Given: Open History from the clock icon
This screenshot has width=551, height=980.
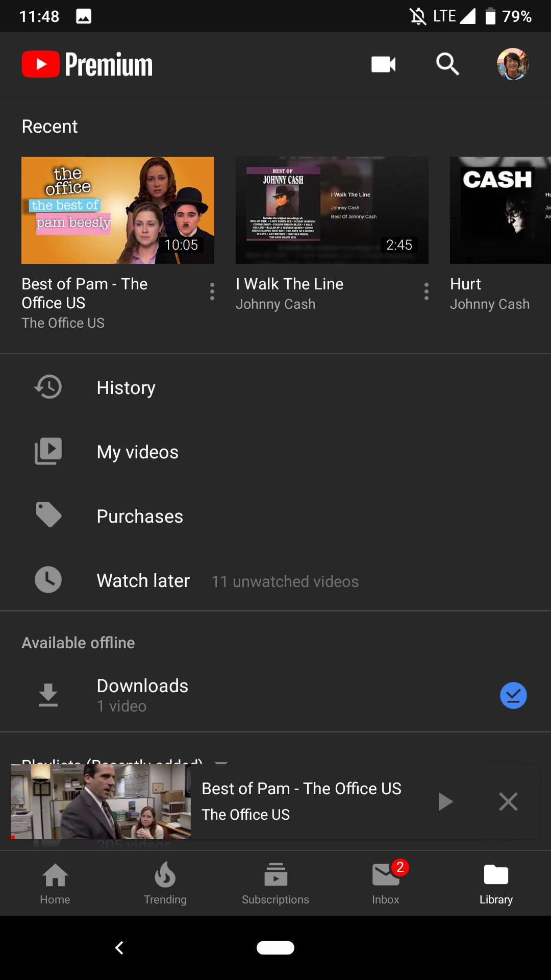Looking at the screenshot, I should tap(48, 387).
